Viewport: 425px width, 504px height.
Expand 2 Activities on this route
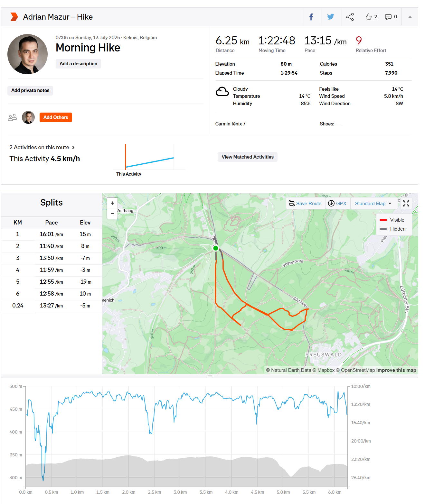42,147
